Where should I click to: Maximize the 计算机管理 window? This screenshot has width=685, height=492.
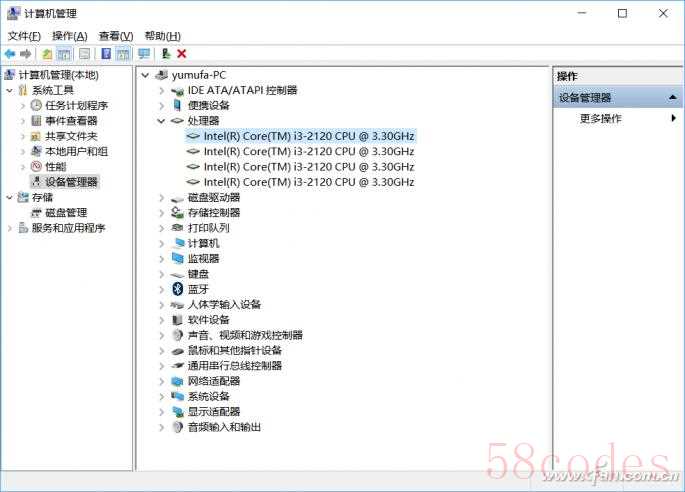(622, 14)
